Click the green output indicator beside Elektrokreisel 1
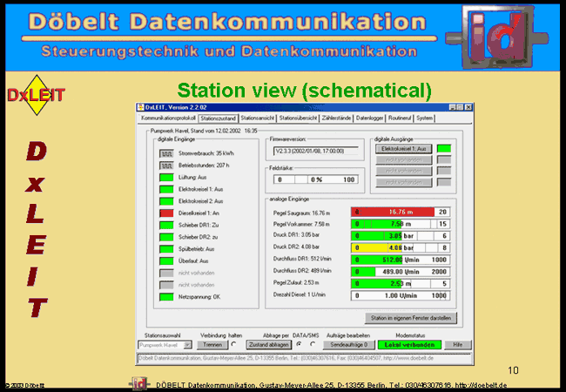This screenshot has height=392, width=566. [444, 148]
